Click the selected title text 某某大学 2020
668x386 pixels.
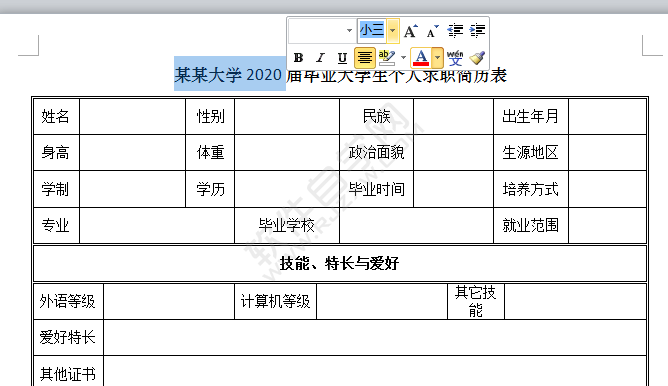tap(228, 75)
